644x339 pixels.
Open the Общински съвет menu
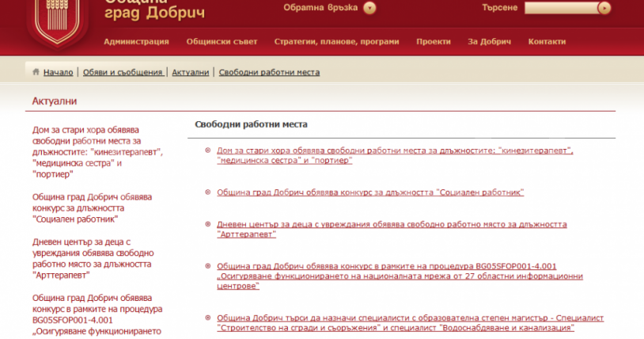(x=222, y=41)
